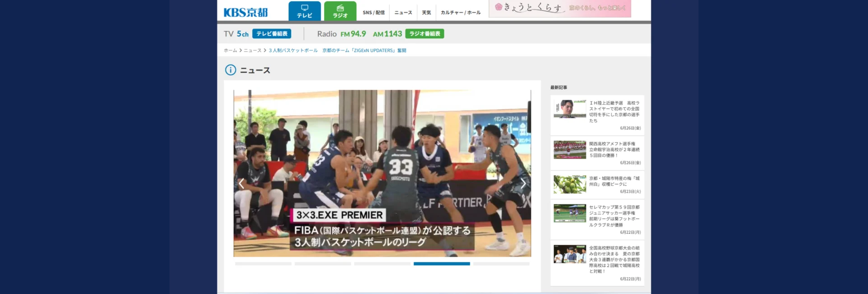This screenshot has width=868, height=294.
Task: Click TV 5ch channel label
Action: (x=236, y=34)
